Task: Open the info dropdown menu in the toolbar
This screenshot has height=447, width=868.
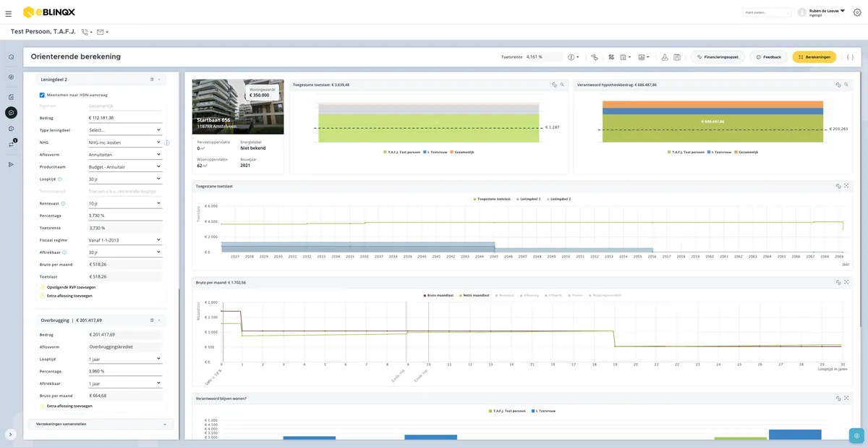Action: 574,56
